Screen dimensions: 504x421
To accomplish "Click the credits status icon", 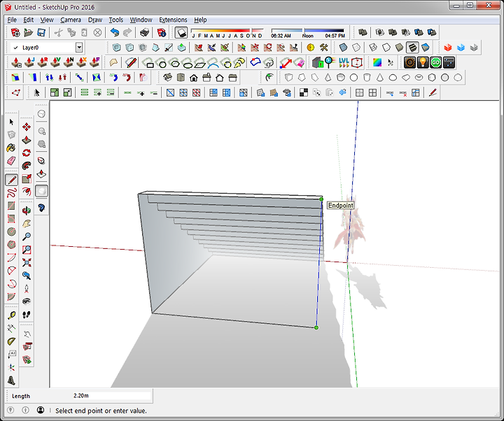I will (25, 410).
